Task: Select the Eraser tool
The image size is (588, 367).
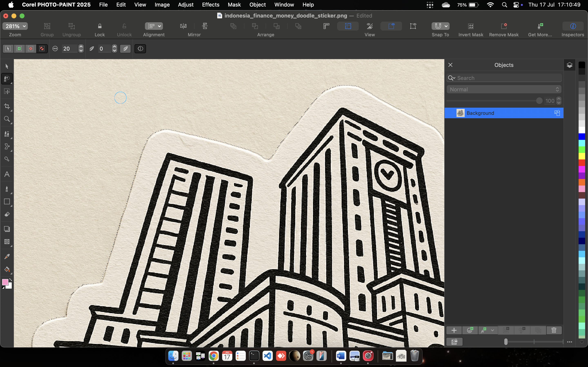Action: pyautogui.click(x=7, y=214)
